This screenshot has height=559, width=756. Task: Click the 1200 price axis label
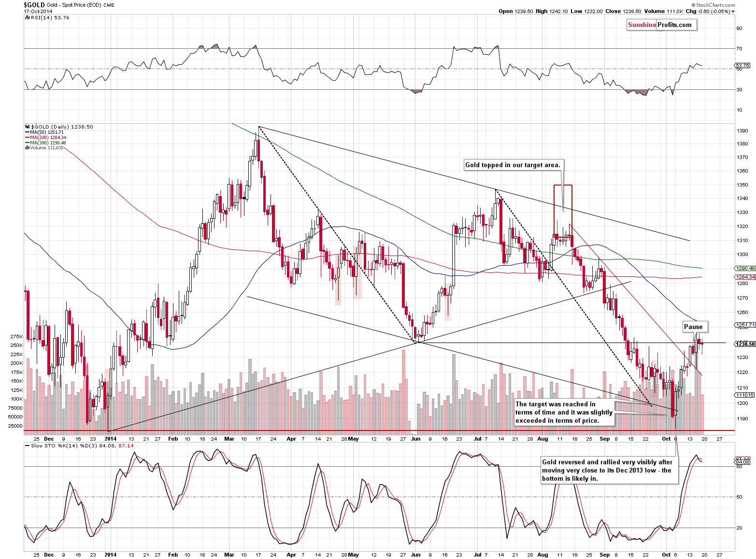tap(742, 403)
